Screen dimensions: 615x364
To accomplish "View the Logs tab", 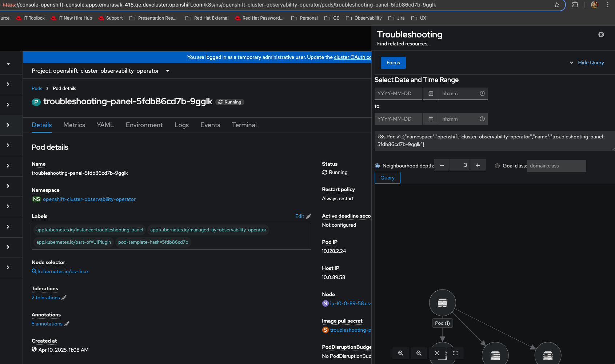I will (x=181, y=125).
